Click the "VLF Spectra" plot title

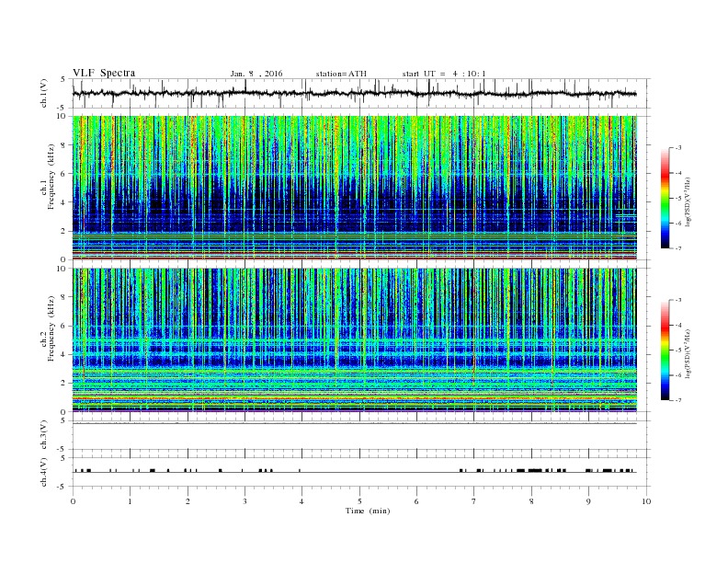pos(104,73)
